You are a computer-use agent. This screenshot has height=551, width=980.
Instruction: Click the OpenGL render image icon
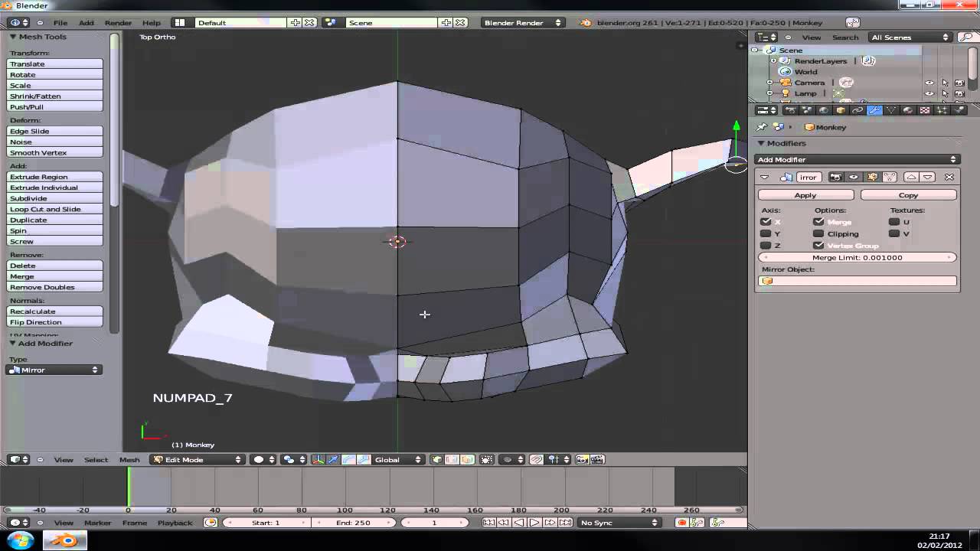581,459
